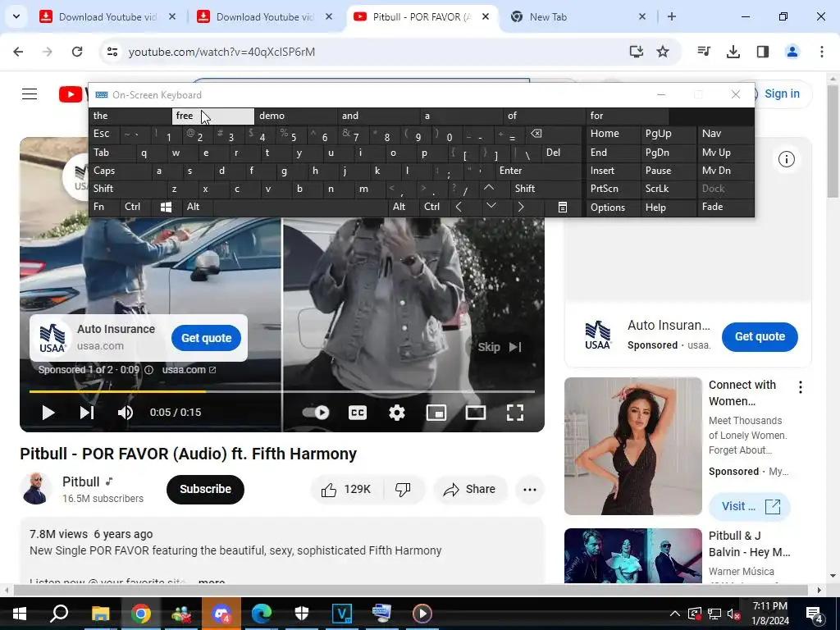
Task: Toggle left Ctrl key on On-Screen Keyboard
Action: pyautogui.click(x=135, y=207)
